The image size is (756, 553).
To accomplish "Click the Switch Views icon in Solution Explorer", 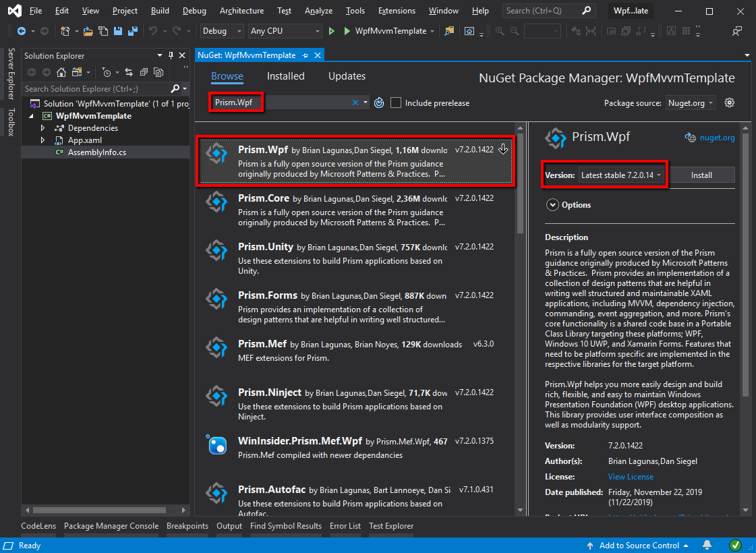I will click(x=77, y=72).
